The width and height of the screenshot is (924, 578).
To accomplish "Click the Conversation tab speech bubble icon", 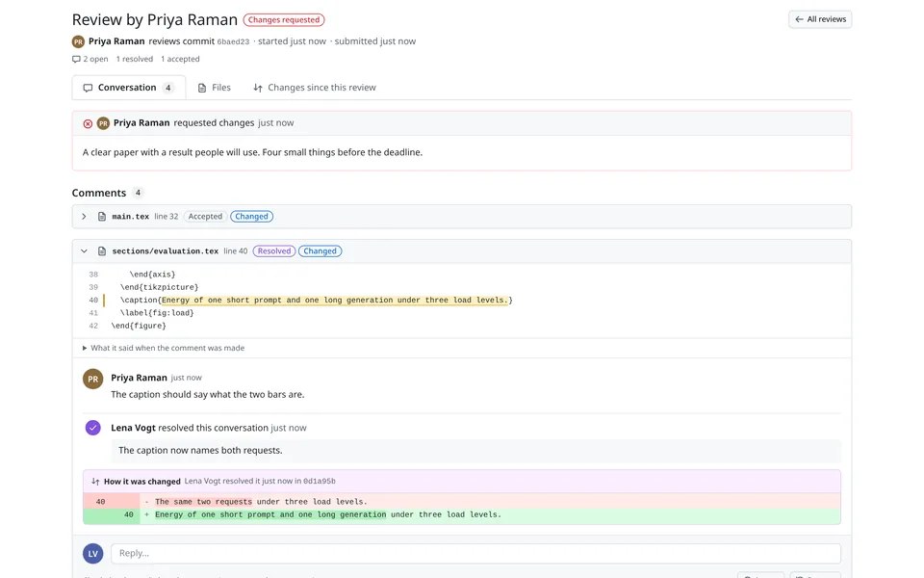I will pyautogui.click(x=88, y=88).
